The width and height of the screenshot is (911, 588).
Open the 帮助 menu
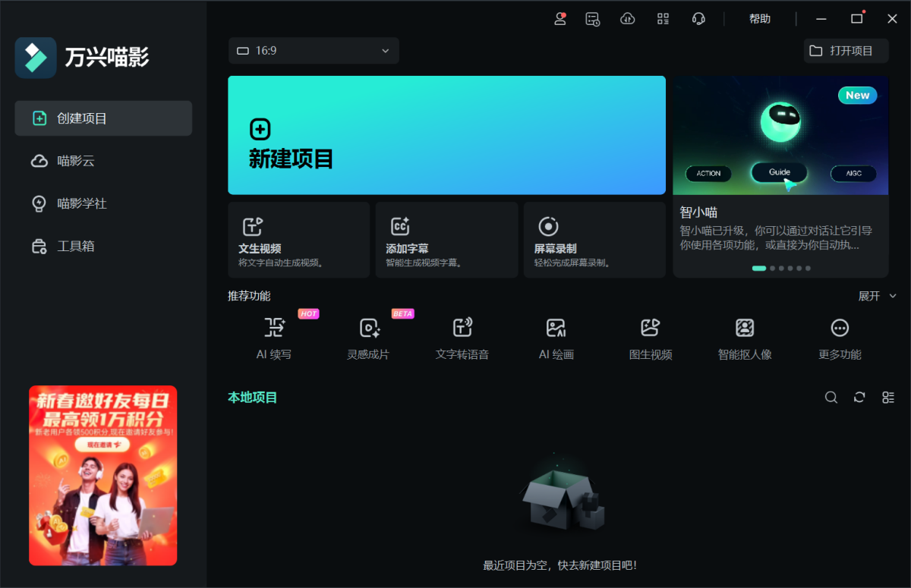[759, 19]
